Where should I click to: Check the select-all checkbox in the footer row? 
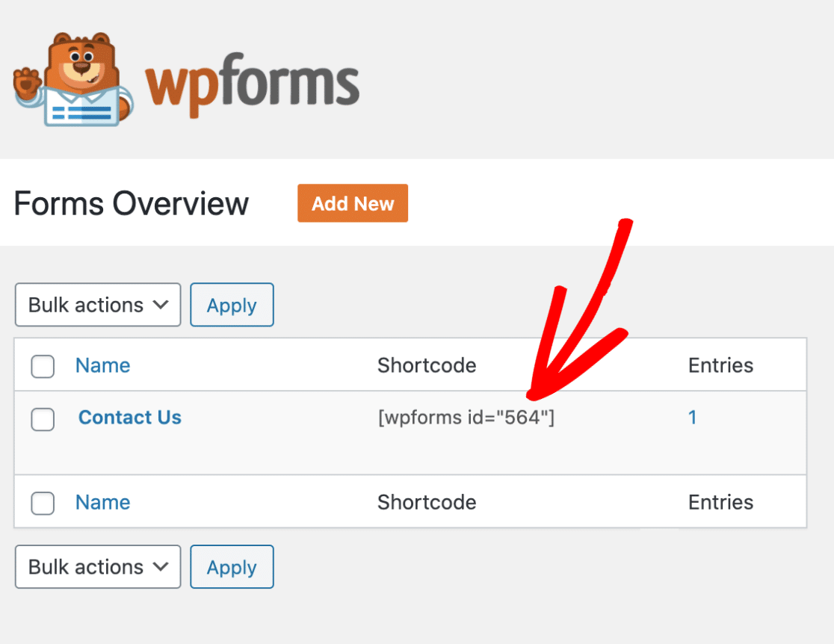pos(43,504)
